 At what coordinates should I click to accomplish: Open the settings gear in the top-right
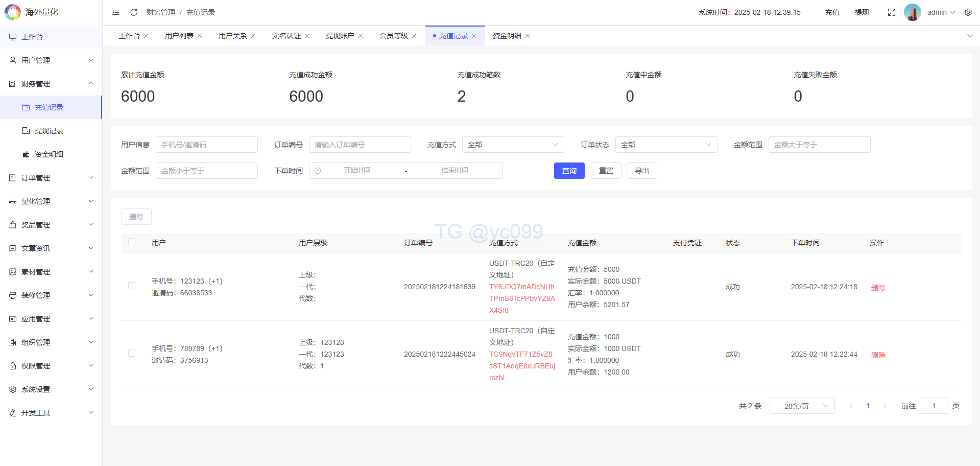tap(968, 12)
